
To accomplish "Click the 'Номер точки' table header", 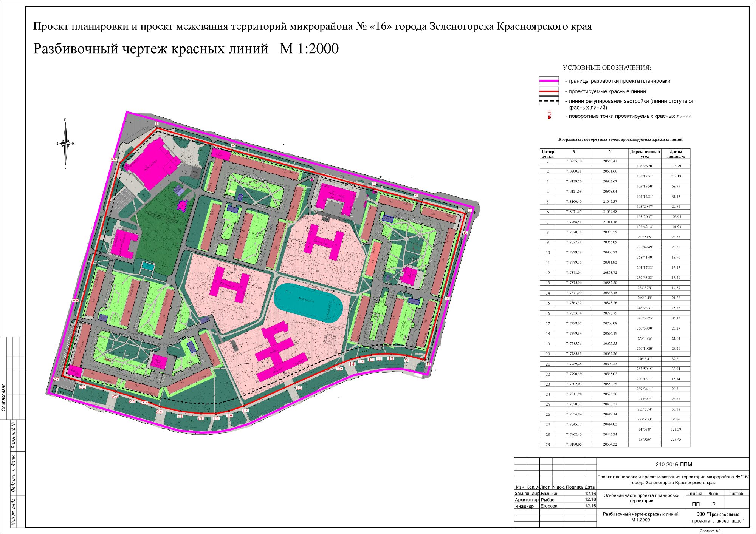I will click(x=547, y=154).
